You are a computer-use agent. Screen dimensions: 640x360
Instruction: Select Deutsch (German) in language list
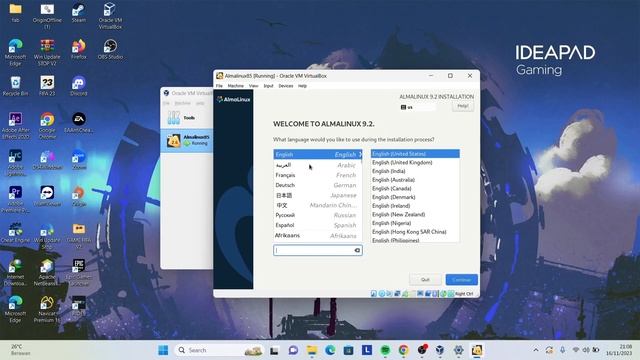click(318, 185)
